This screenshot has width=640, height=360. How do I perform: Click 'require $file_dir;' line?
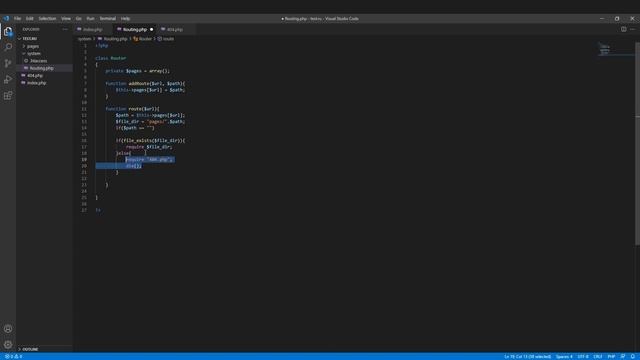(x=149, y=147)
